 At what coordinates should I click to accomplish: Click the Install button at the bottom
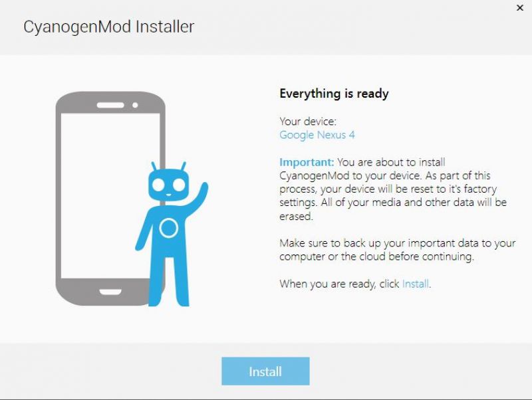coord(265,371)
